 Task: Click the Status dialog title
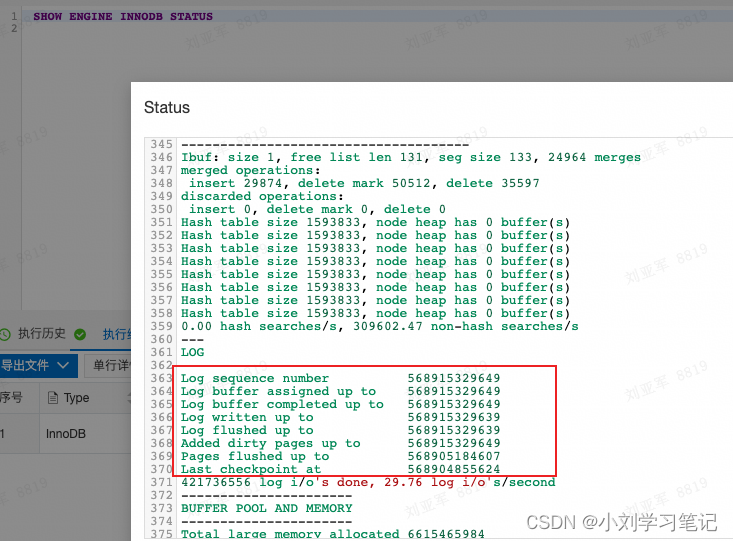pos(167,108)
